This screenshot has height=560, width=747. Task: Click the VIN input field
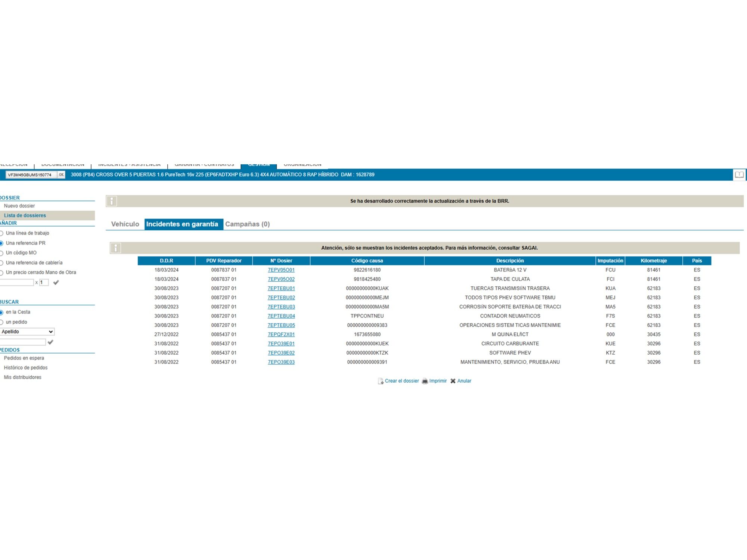point(31,175)
